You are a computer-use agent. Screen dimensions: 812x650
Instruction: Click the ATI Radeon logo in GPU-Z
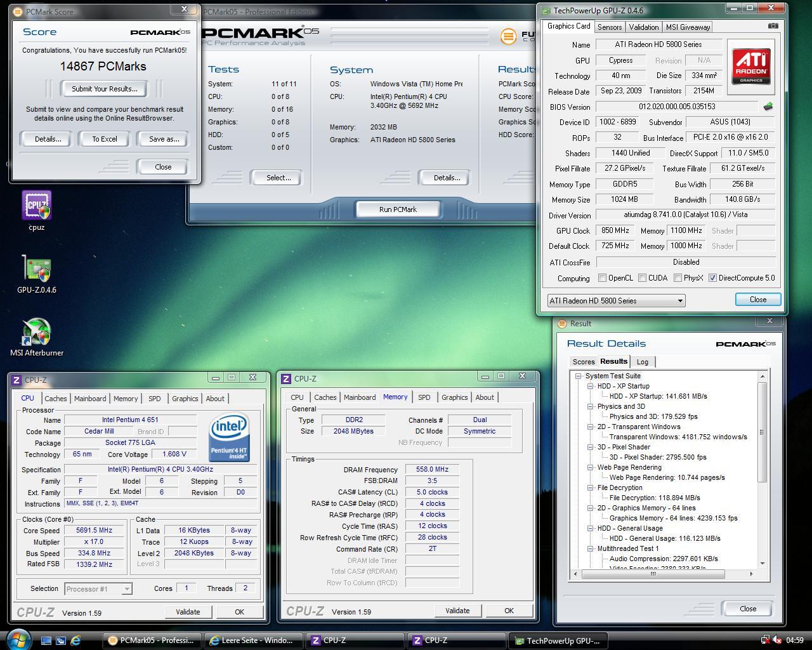(x=752, y=66)
